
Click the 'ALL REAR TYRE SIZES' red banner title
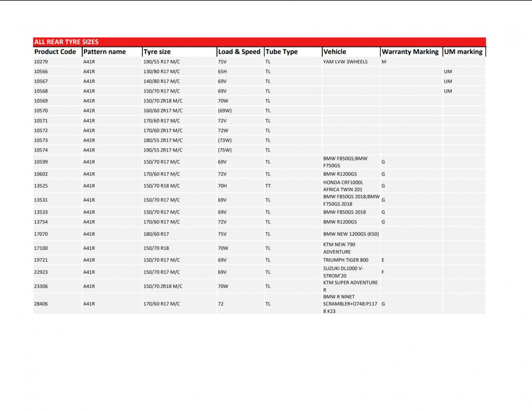[x=66, y=42]
